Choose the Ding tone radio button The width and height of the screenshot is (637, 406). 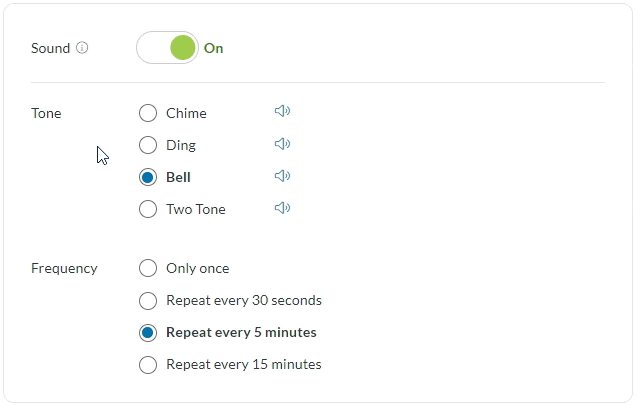tap(148, 145)
